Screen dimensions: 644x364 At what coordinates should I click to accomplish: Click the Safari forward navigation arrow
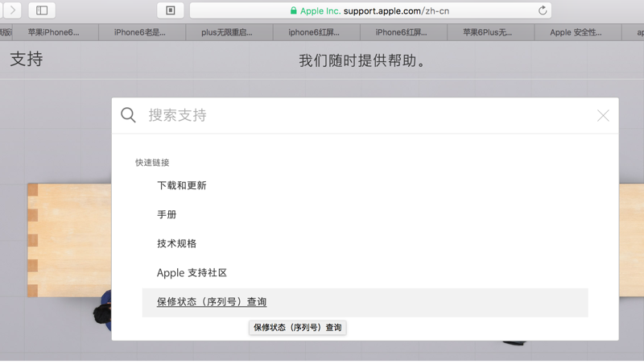tap(12, 10)
